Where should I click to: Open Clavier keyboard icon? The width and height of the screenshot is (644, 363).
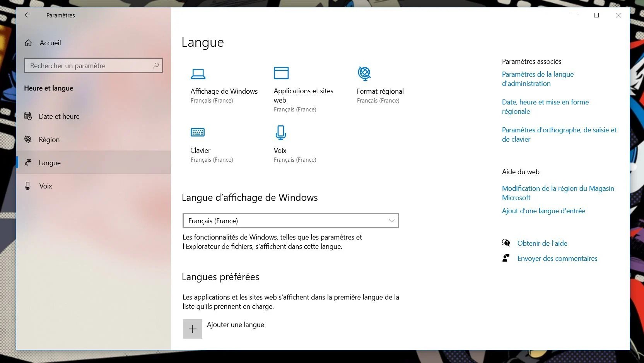point(198,132)
